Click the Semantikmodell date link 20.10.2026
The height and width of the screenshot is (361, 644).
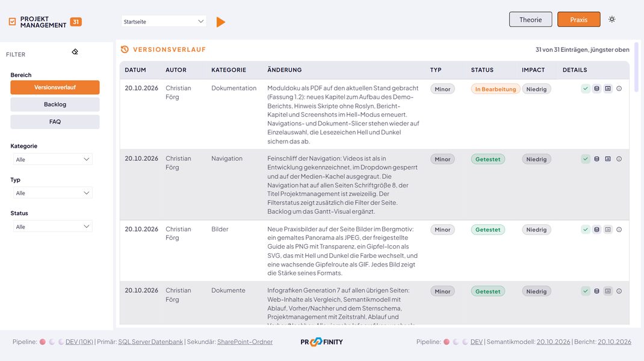553,342
